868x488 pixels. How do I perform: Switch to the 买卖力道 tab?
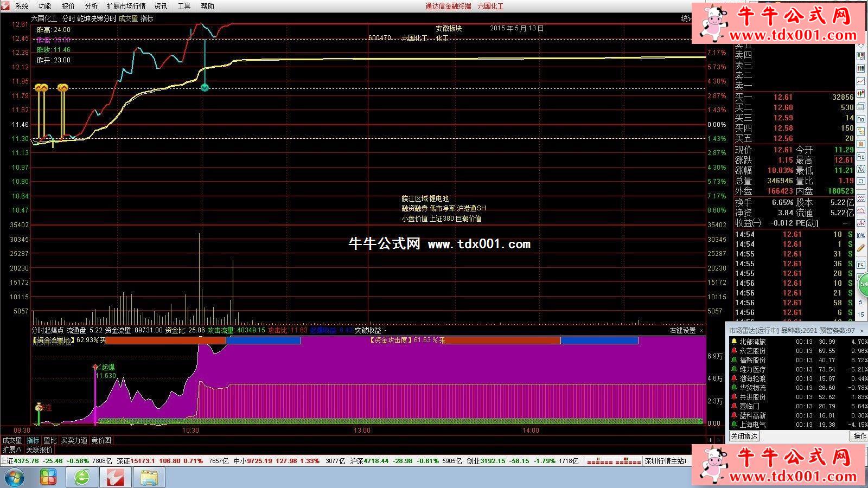point(74,440)
